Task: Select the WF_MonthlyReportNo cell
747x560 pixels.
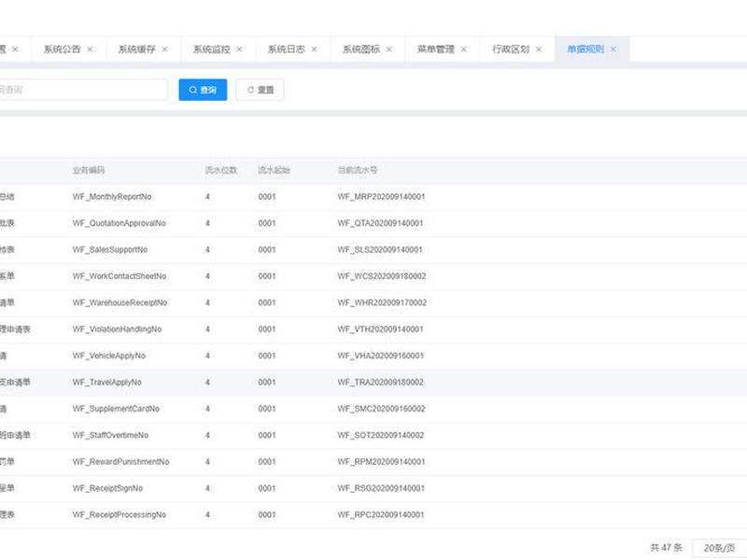Action: [112, 197]
